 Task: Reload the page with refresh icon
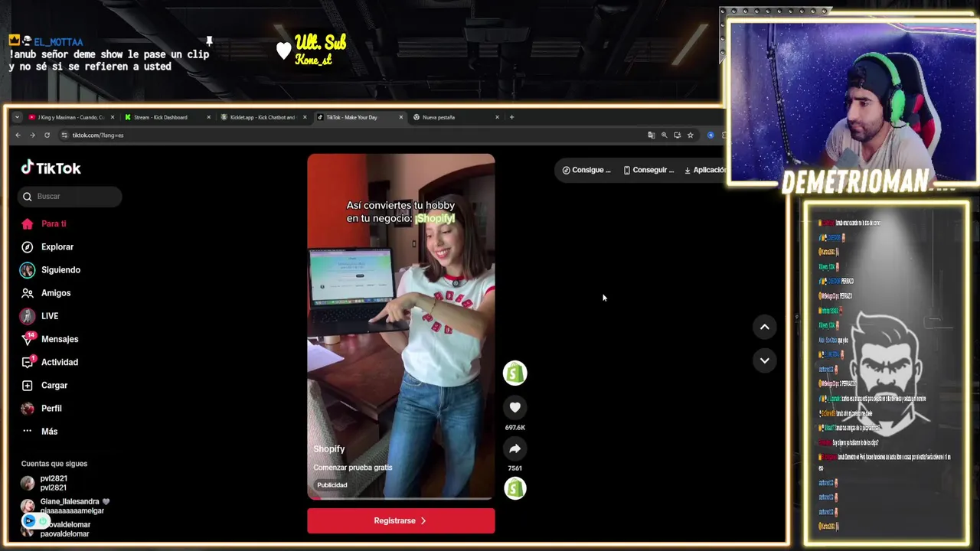tap(47, 135)
